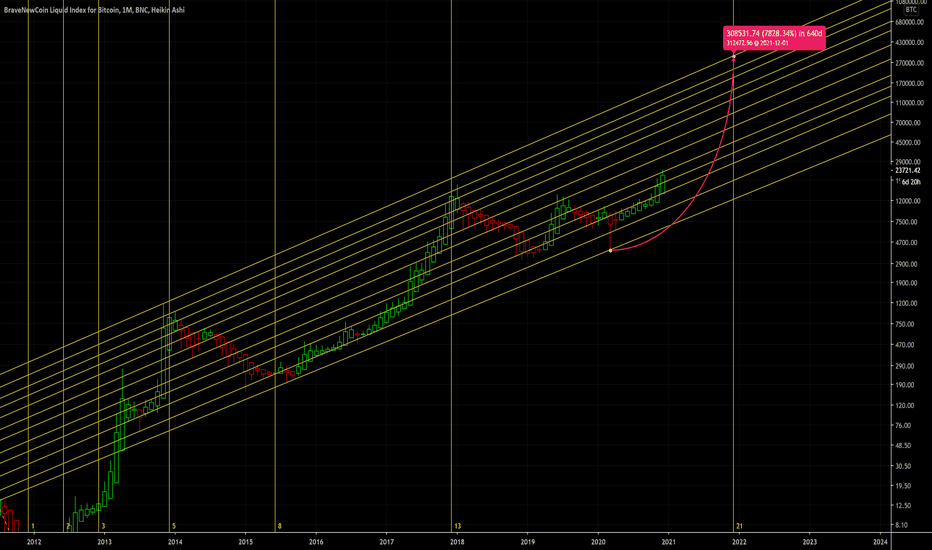932x550 pixels.
Task: Click the 2023 label on time axis
Action: [810, 542]
